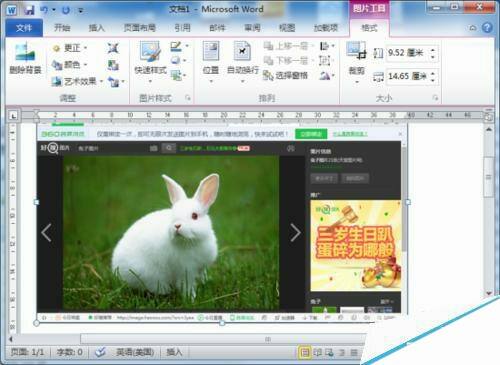Click the Bring Forward (上移一层) button

289,46
